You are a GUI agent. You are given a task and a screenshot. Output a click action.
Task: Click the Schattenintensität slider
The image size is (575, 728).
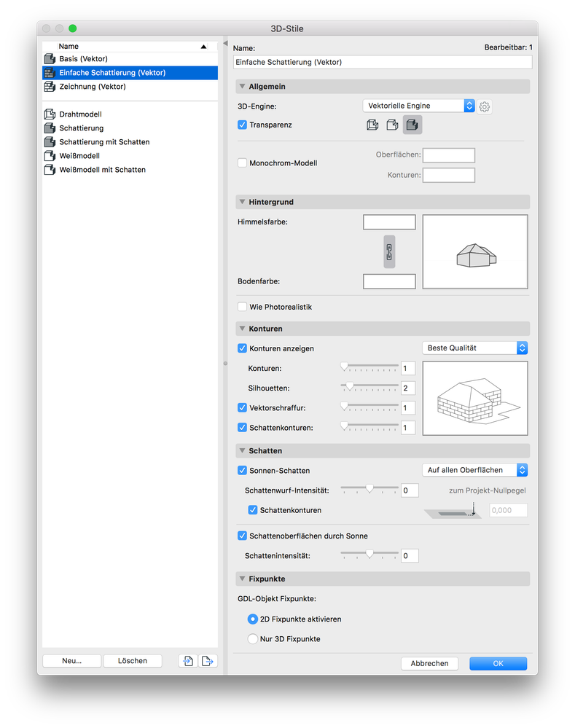369,555
